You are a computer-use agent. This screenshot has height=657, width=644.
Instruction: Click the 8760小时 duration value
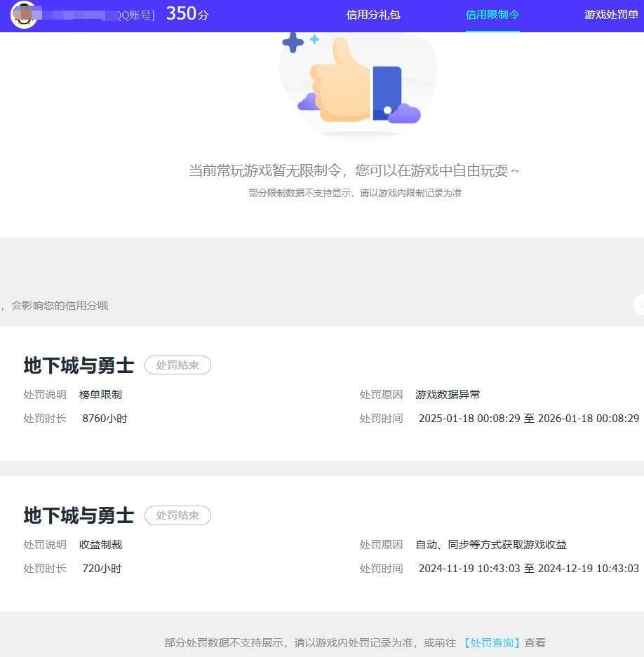point(105,418)
